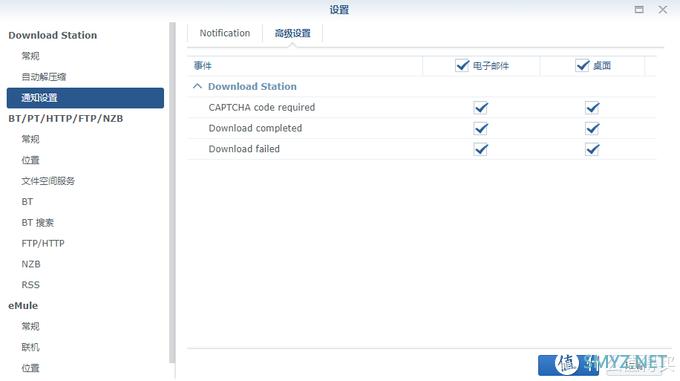Open the 自动解压缩 settings
Viewport: 680px width, 381px height.
coord(44,77)
